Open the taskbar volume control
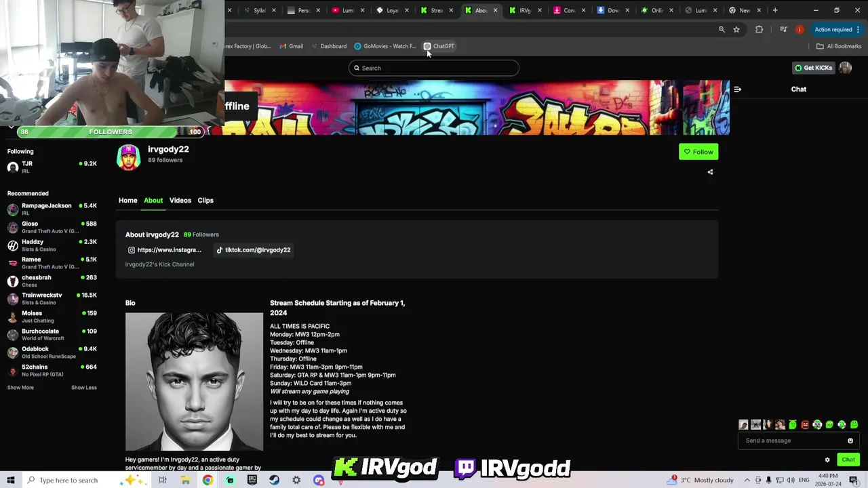Screen dimensions: 868x488 (x=791, y=480)
